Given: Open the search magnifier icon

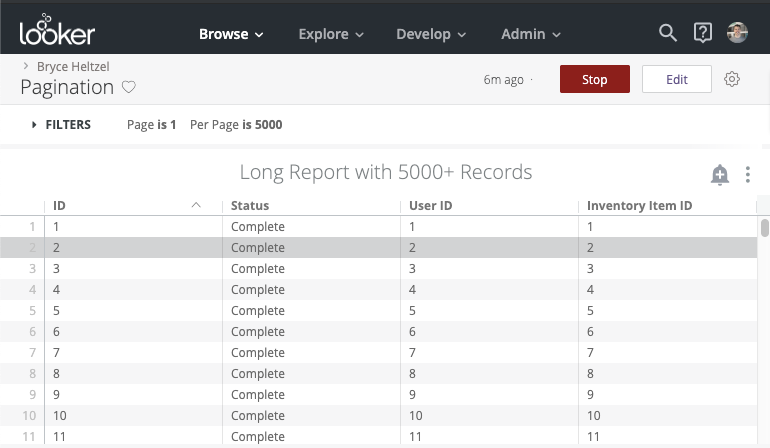Looking at the screenshot, I should (667, 33).
